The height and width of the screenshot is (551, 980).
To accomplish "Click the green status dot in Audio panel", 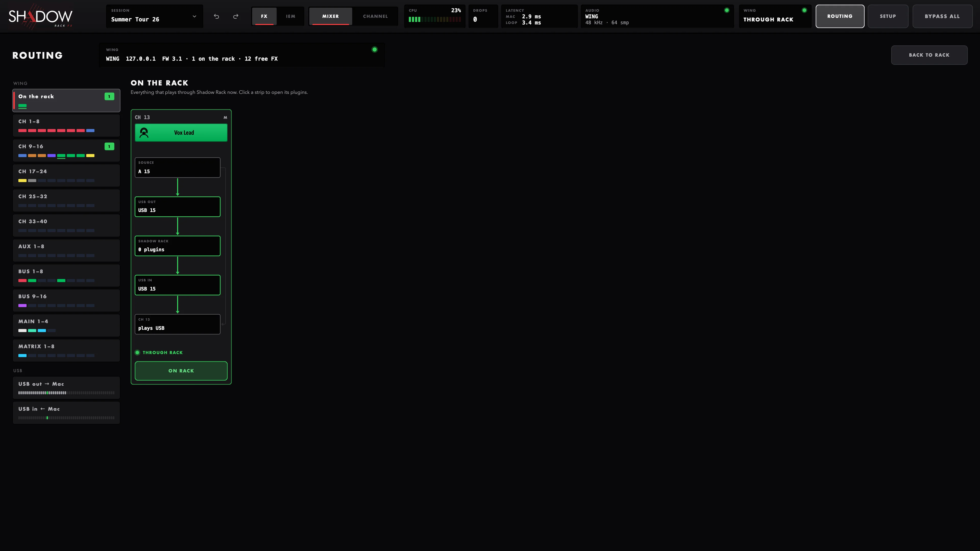I will coord(727,10).
